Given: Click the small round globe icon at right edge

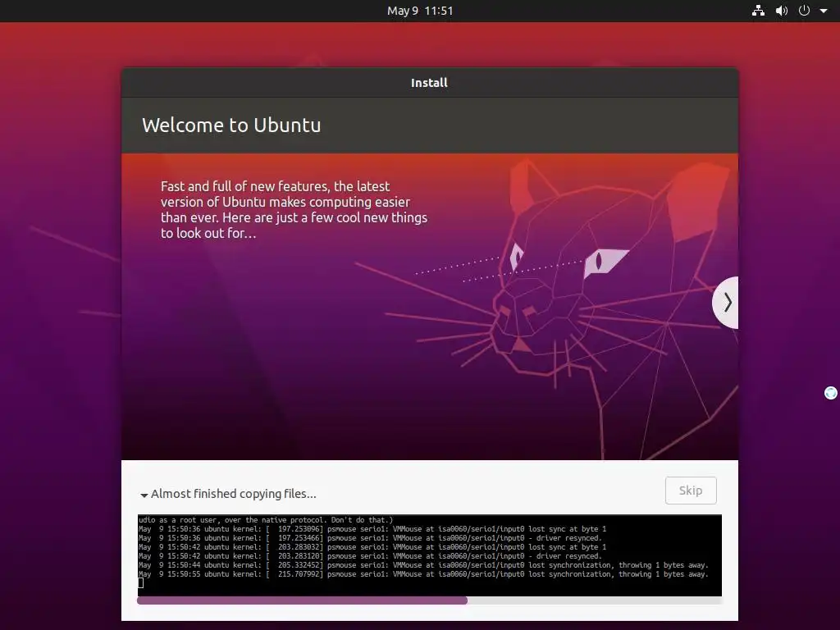Looking at the screenshot, I should point(830,393).
